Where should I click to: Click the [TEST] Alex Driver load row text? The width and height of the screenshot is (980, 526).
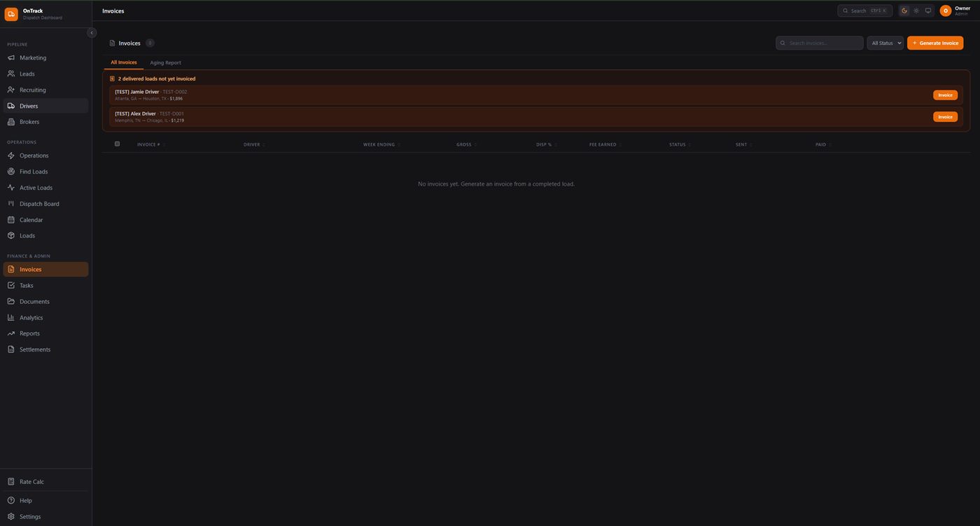(135, 113)
